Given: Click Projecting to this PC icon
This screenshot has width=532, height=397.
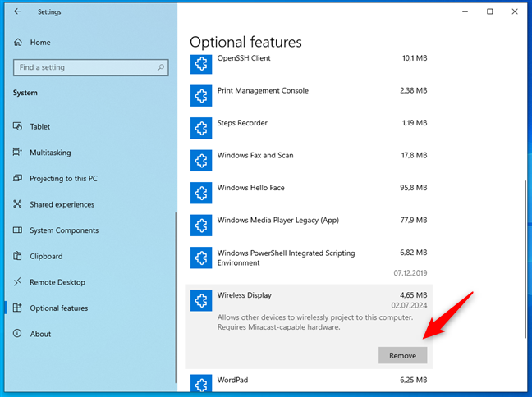Looking at the screenshot, I should [17, 178].
